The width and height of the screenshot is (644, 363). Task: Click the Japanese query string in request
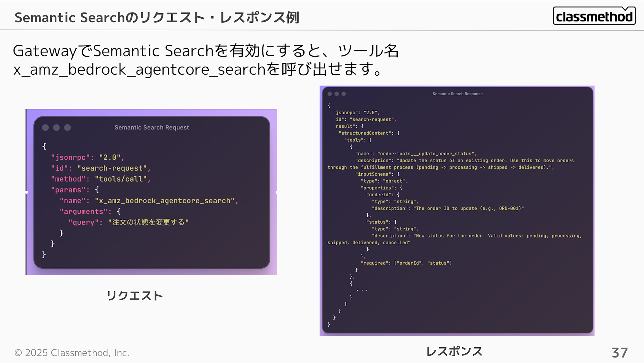coord(148,222)
